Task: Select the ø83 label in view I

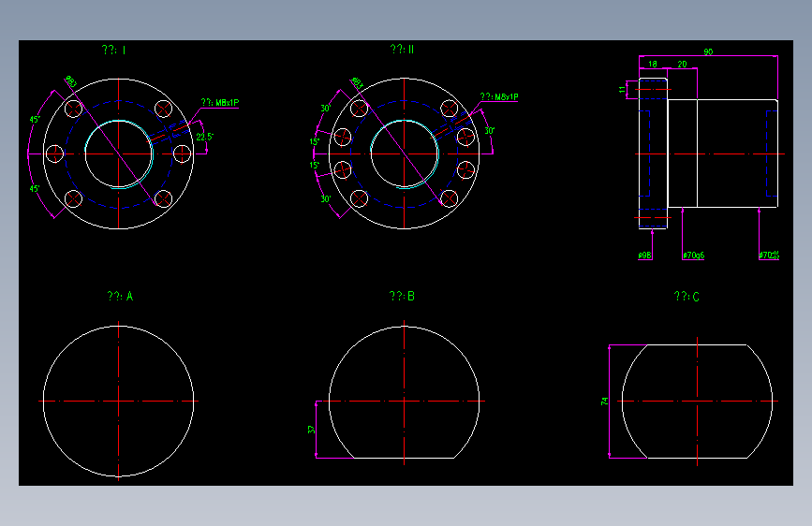Action: click(71, 81)
